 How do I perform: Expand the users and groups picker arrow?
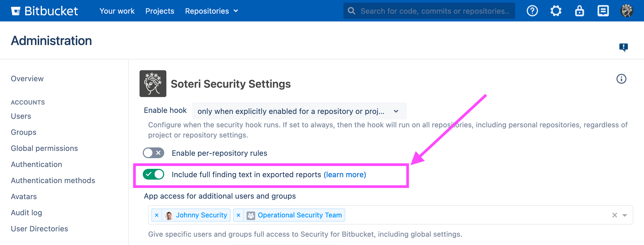pos(625,215)
